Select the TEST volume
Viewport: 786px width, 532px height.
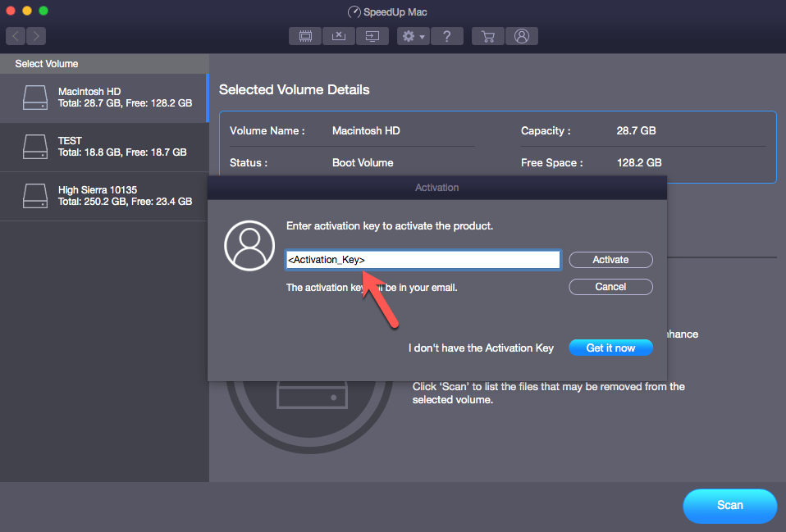[104, 147]
